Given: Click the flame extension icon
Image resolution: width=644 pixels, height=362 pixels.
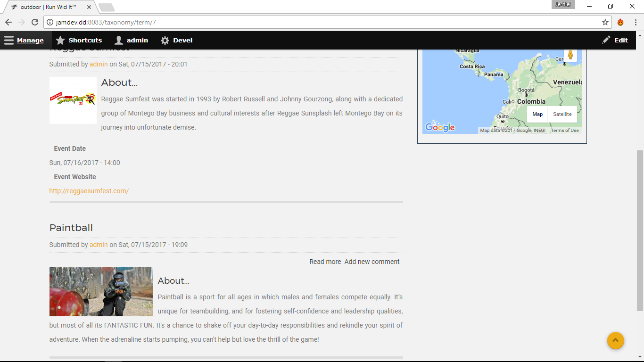Looking at the screenshot, I should pyautogui.click(x=620, y=22).
